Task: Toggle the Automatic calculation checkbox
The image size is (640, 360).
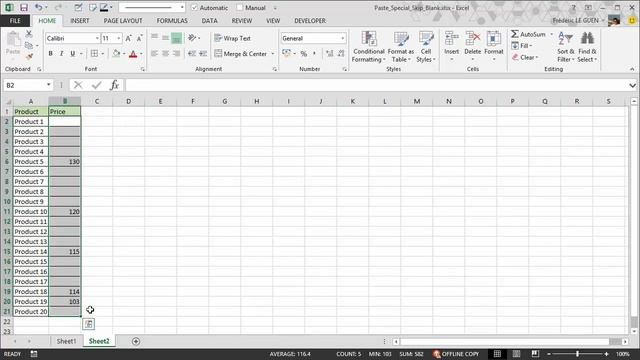Action: click(x=194, y=8)
